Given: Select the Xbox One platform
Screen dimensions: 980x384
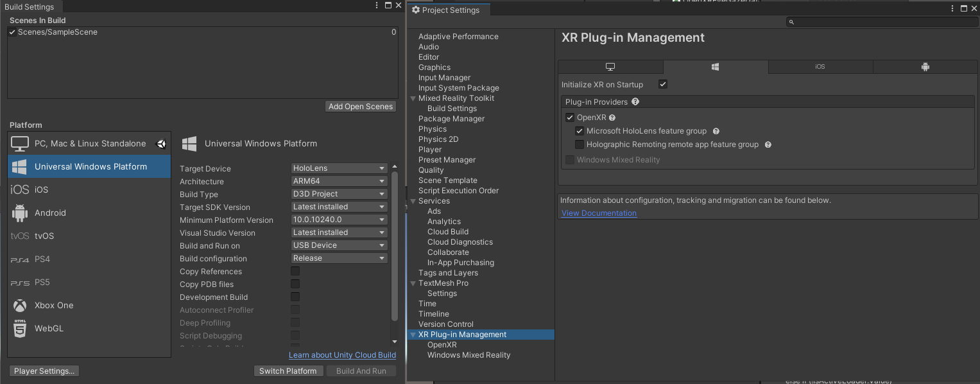Looking at the screenshot, I should pyautogui.click(x=55, y=305).
